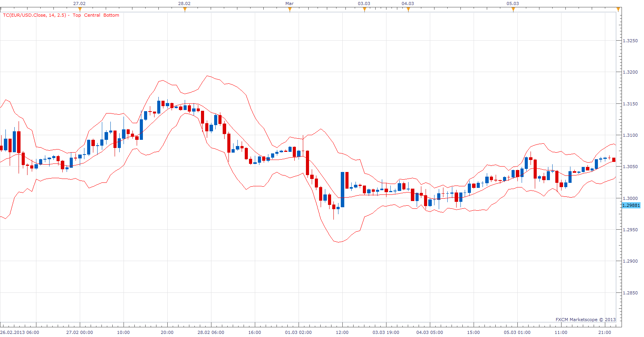Click the 28.02 date label on the top axis
The width and height of the screenshot is (644, 337).
pos(184,3)
